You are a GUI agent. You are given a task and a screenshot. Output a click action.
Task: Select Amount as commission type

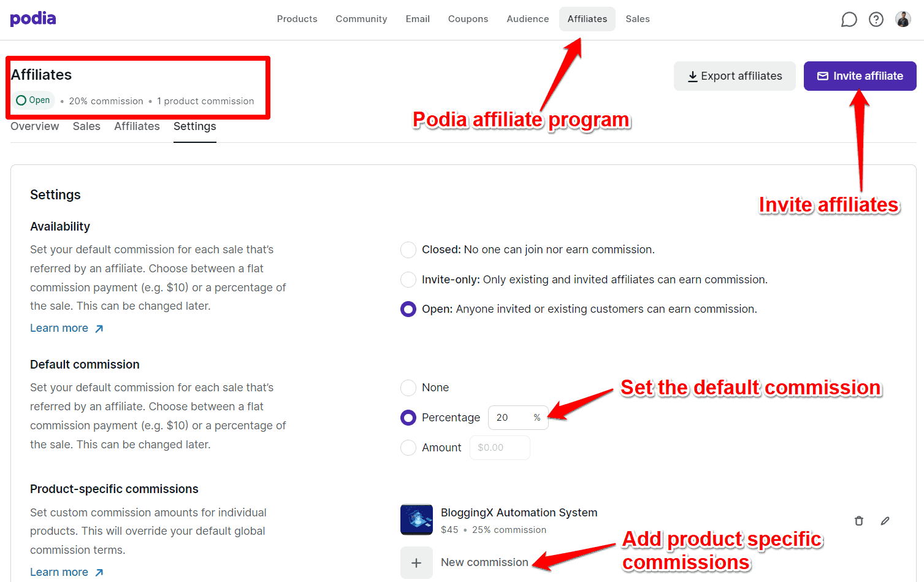408,448
